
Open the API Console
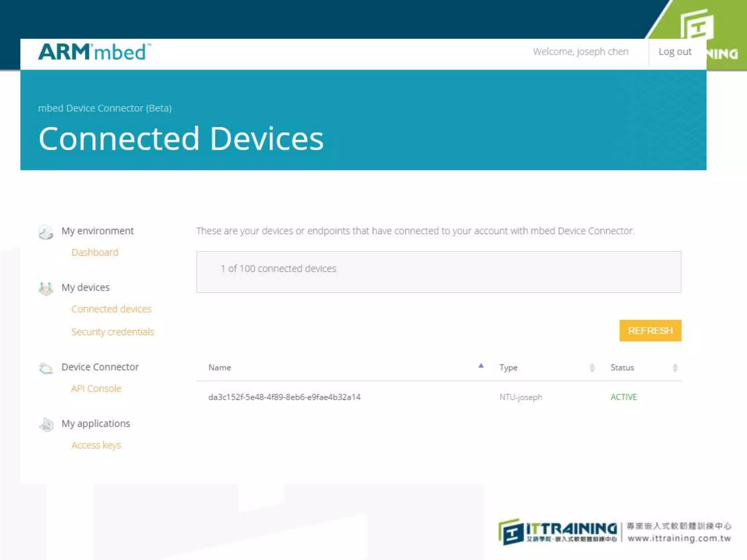(x=96, y=388)
